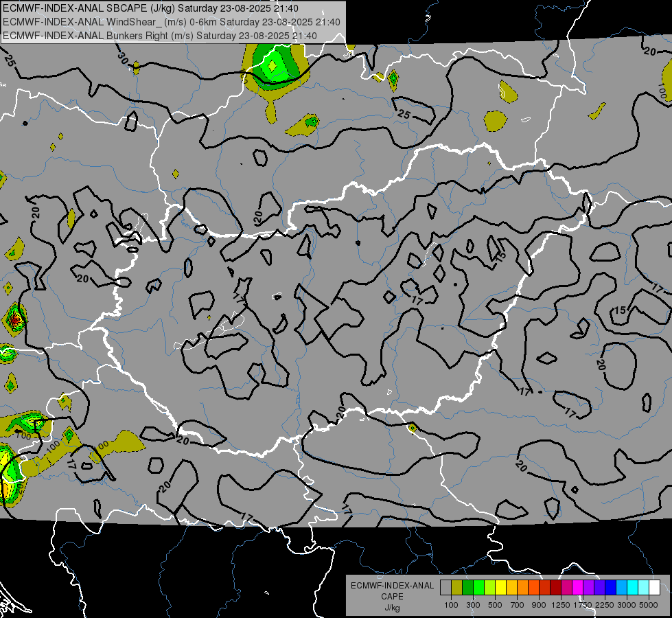Click the 1250 legend value
672x618 pixels.
(x=561, y=605)
